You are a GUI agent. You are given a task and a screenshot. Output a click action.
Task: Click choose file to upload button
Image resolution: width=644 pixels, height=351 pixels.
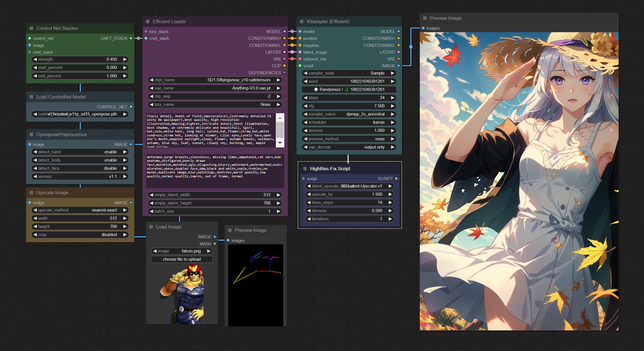(x=182, y=259)
